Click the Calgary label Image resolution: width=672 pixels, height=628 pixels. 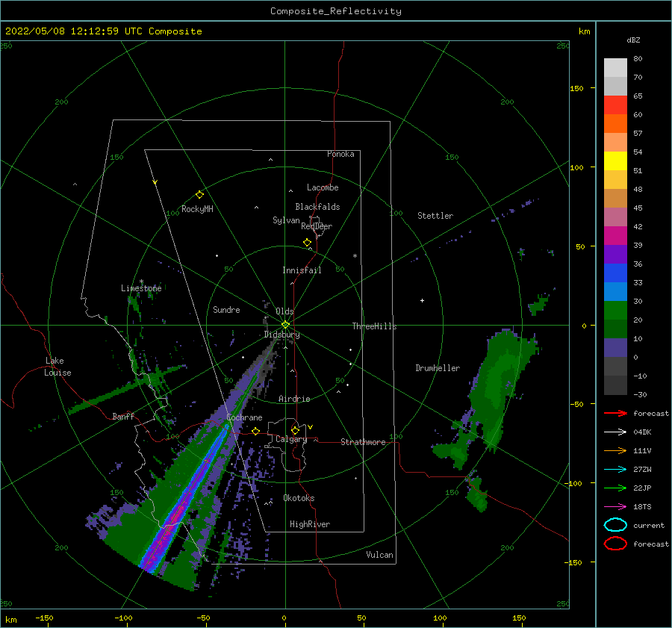[291, 439]
